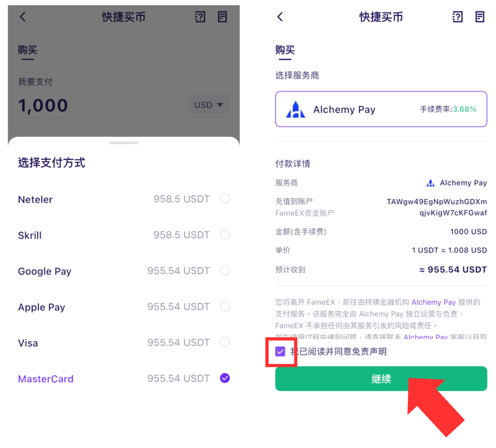This screenshot has height=448, width=496.
Task: Select the 购买 tab on right screen
Action: [x=285, y=50]
